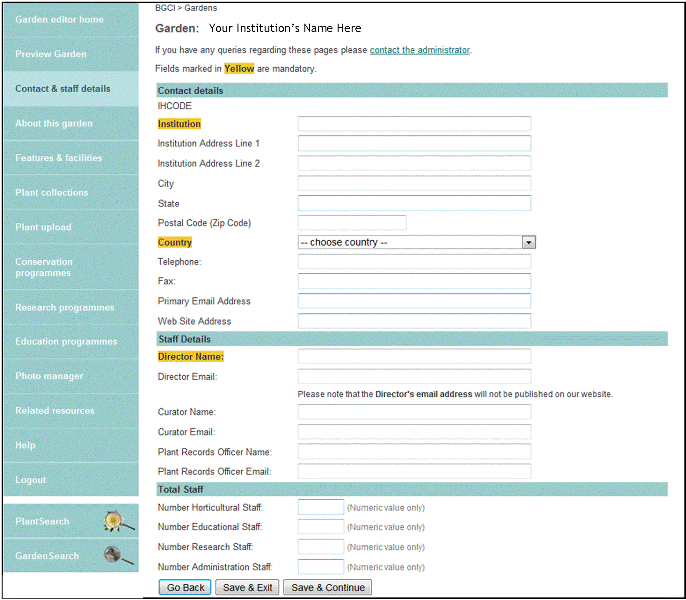Click Logout in sidebar

pos(71,480)
